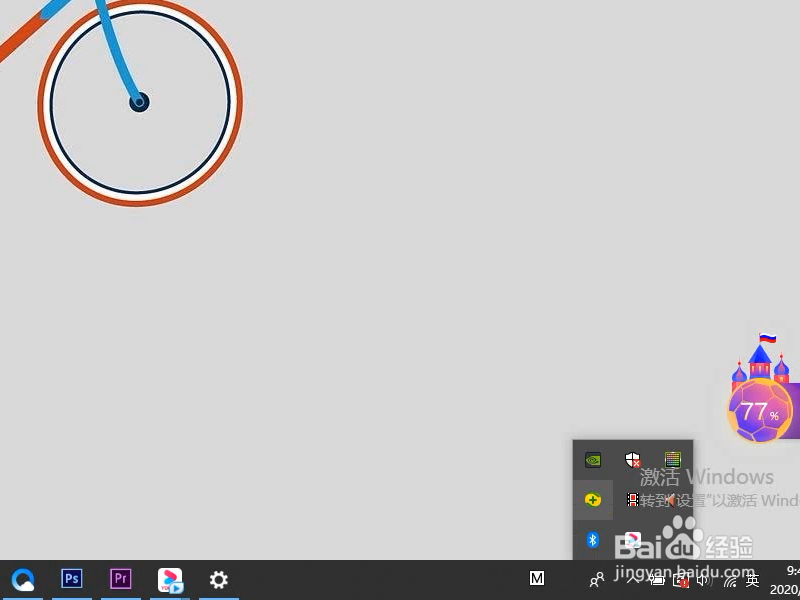Open the People icon in taskbar
Image resolution: width=800 pixels, height=600 pixels.
[596, 580]
